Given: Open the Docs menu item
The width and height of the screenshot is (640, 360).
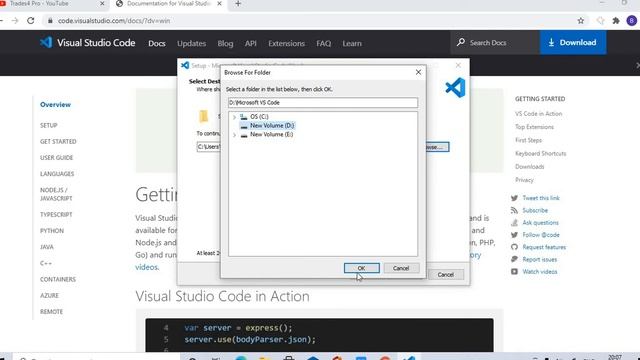Looking at the screenshot, I should tap(157, 43).
